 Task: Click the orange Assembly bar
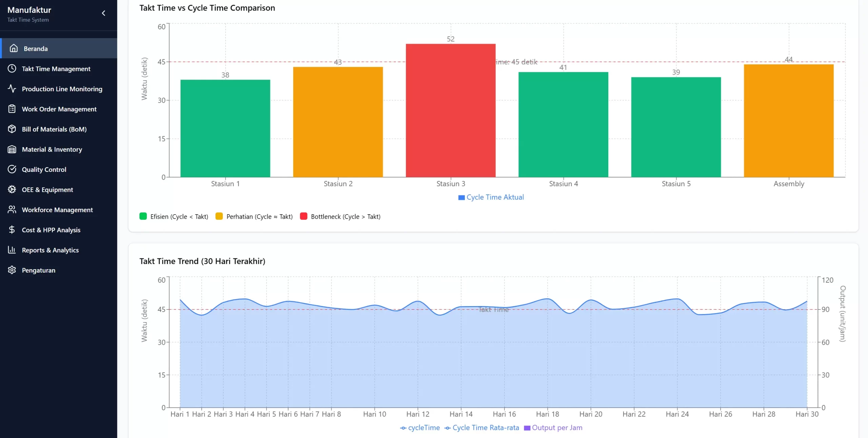click(789, 121)
